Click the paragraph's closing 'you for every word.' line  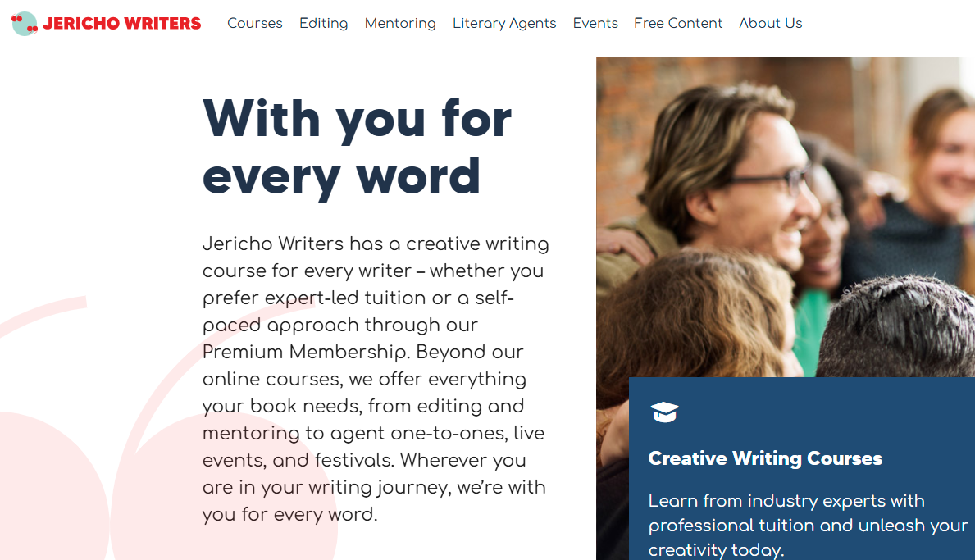(x=289, y=514)
